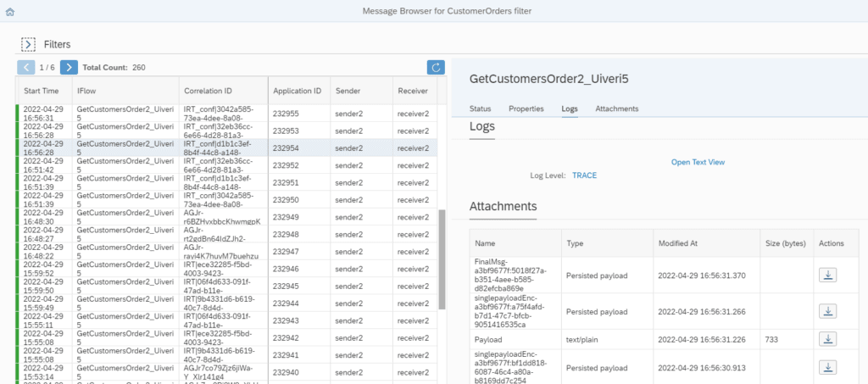
Task: Select message row with Application ID 232945
Action: click(x=227, y=286)
